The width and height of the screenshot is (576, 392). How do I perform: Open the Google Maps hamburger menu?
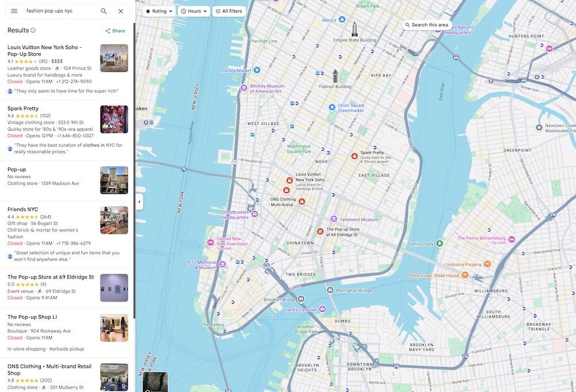(x=14, y=11)
